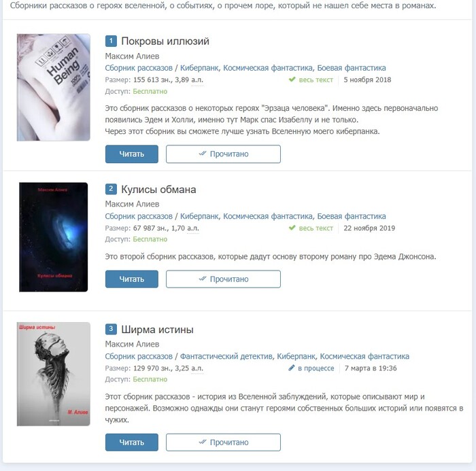Select Боевая фантастика genre under Покровы иллюзий
The image size is (476, 471).
[x=352, y=68]
